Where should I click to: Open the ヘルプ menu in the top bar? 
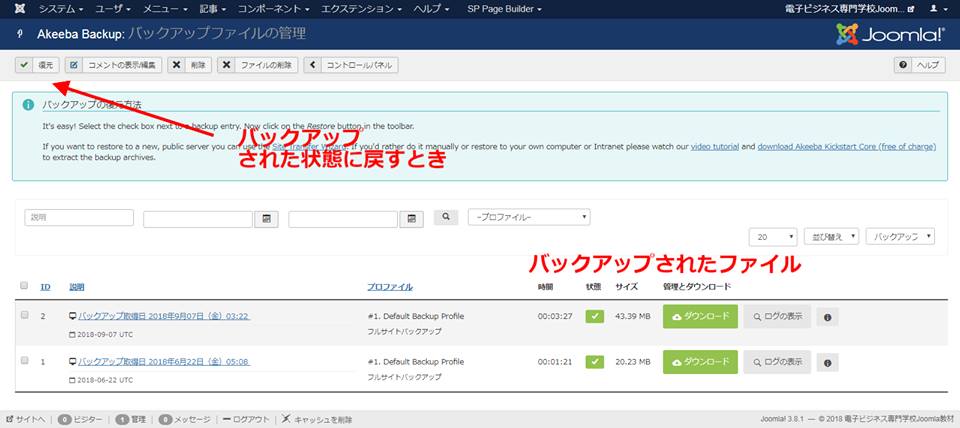(x=431, y=9)
